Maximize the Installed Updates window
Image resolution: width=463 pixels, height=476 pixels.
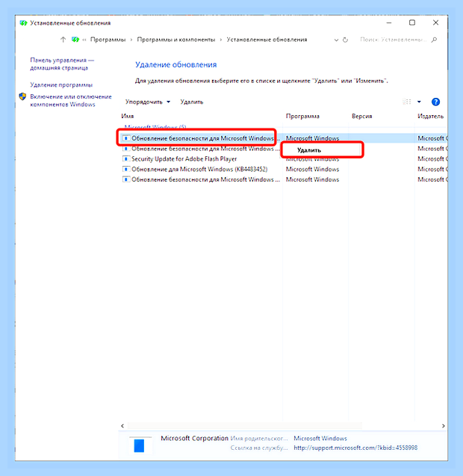point(412,22)
